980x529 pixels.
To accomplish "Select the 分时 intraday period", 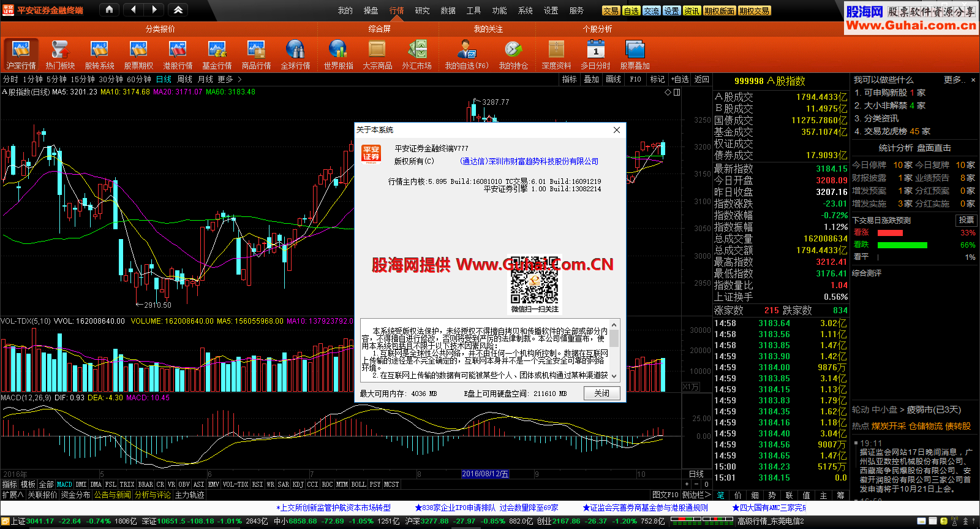I will click(10, 79).
